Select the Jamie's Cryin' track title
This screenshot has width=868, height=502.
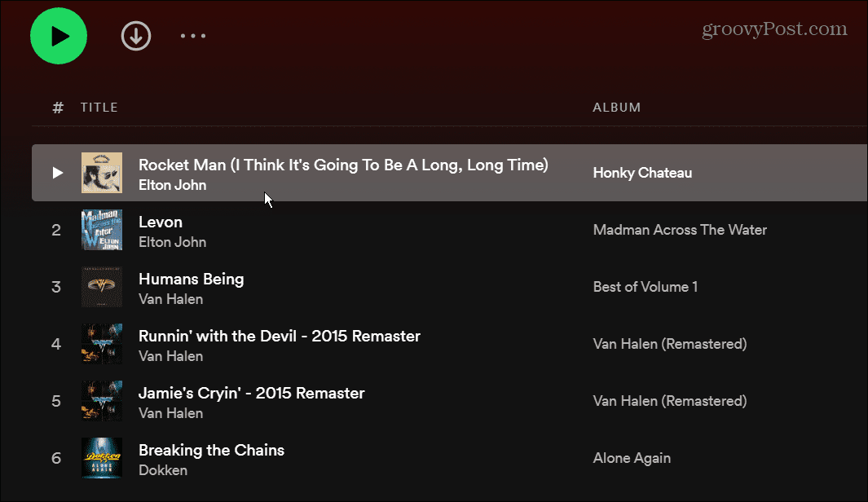[251, 393]
